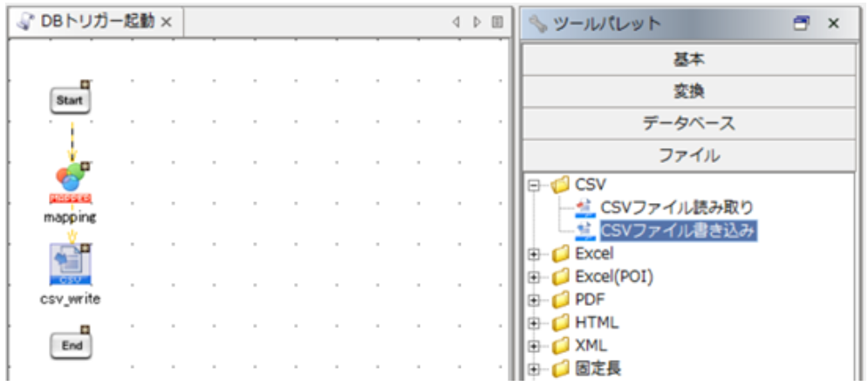Expand the HTML folder

[x=534, y=323]
